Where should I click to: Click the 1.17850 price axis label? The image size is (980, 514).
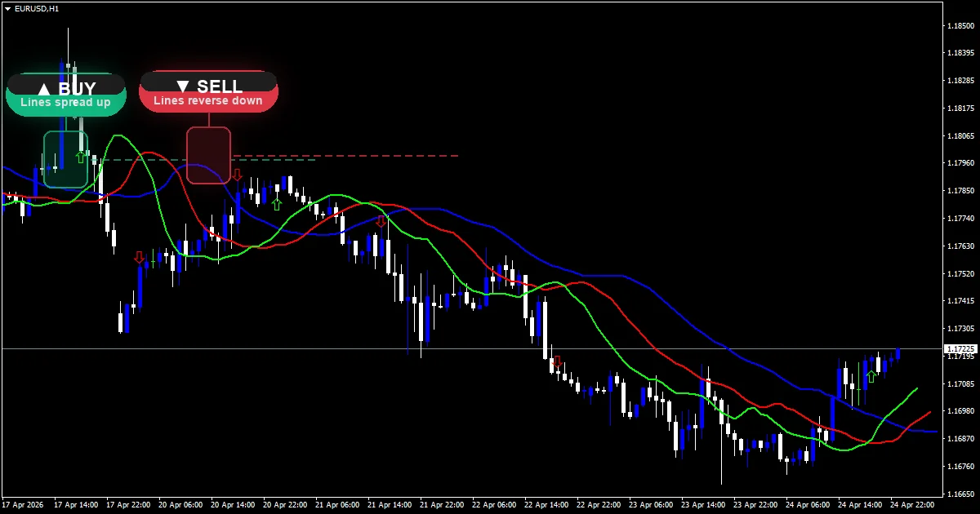pyautogui.click(x=960, y=191)
